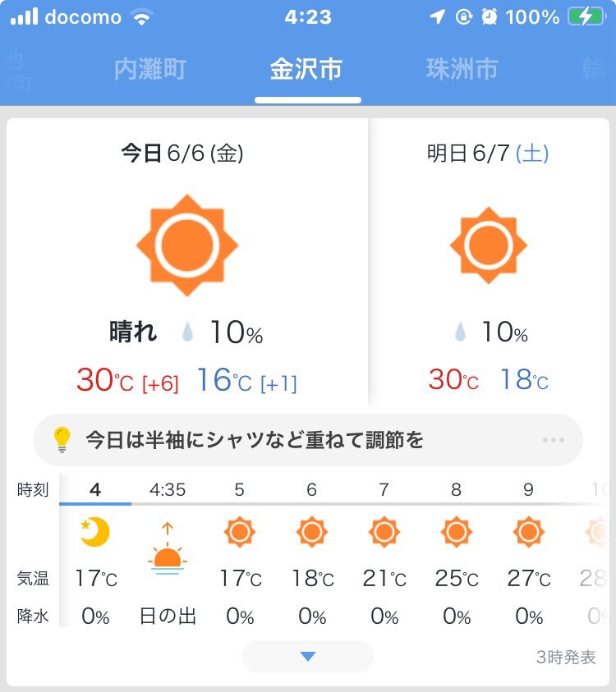Open the three-dot menu on clothing tip
This screenshot has height=692, width=616.
coord(554,440)
